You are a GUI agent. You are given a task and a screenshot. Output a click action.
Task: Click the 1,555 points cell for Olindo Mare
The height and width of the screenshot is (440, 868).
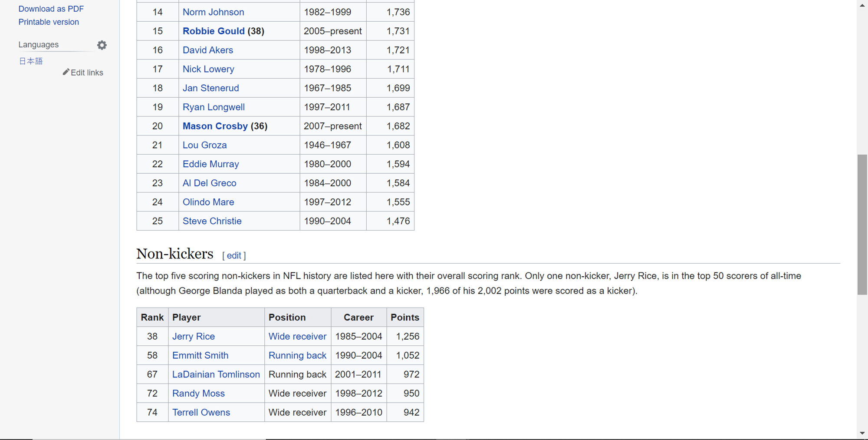point(390,202)
